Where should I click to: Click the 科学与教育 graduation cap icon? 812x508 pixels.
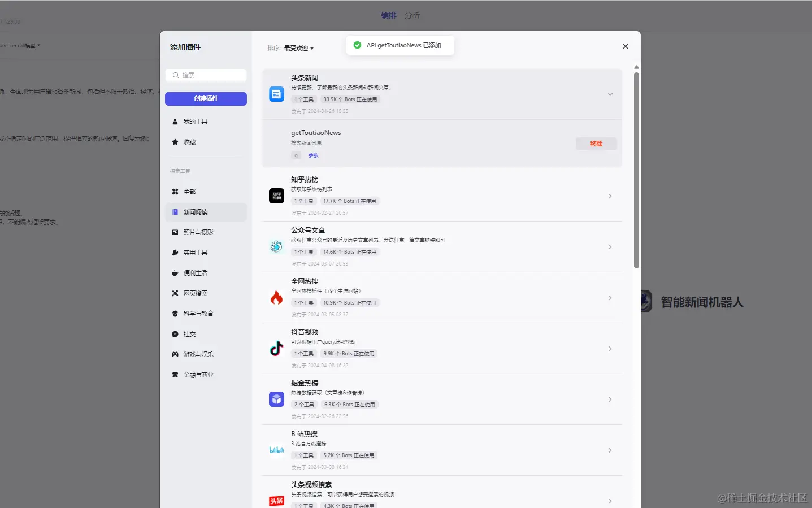175,314
